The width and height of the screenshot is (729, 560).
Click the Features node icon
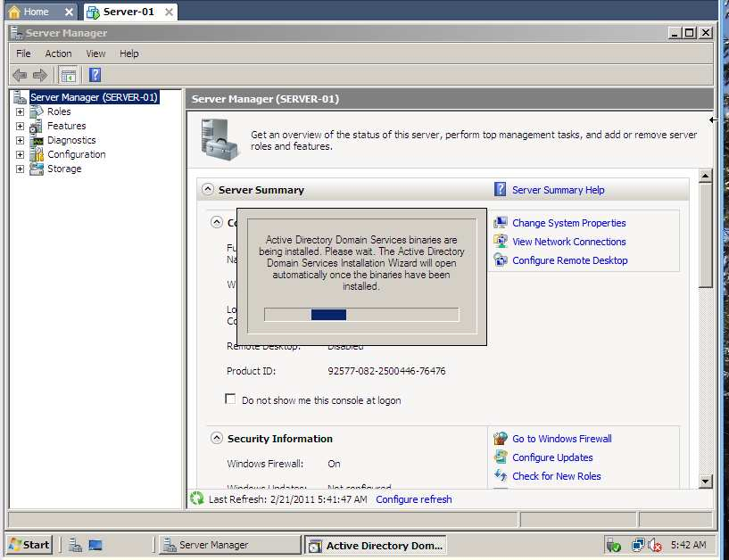(37, 126)
